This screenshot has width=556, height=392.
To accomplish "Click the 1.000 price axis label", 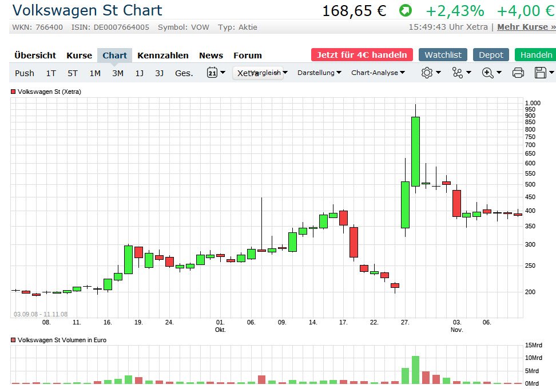I will 533,103.
